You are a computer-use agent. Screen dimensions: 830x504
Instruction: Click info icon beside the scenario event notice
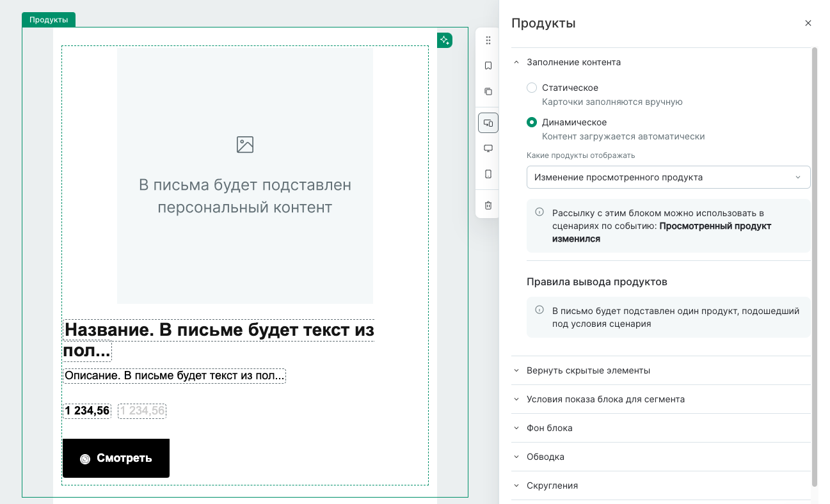coord(539,212)
